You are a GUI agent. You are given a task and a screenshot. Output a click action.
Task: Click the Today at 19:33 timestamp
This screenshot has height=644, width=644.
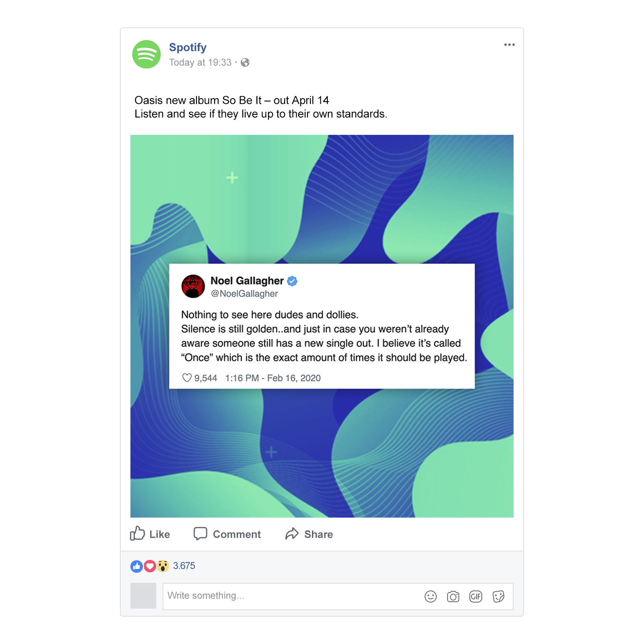tap(200, 62)
